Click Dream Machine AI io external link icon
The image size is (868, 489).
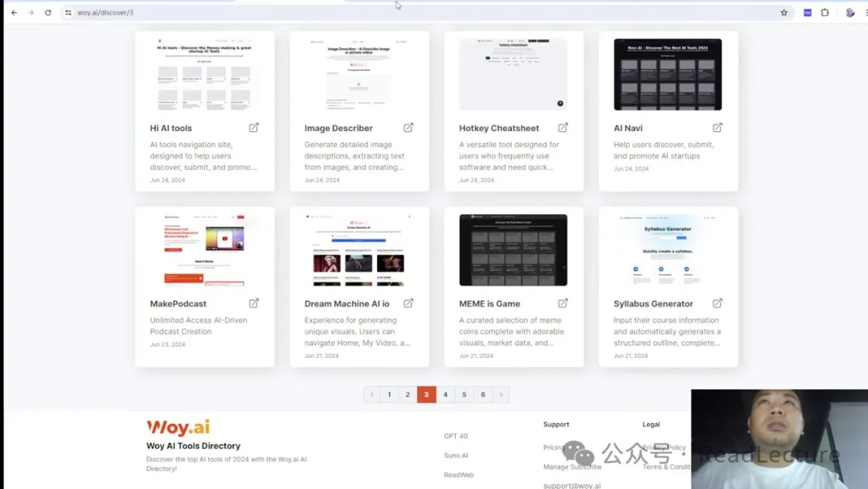(408, 303)
